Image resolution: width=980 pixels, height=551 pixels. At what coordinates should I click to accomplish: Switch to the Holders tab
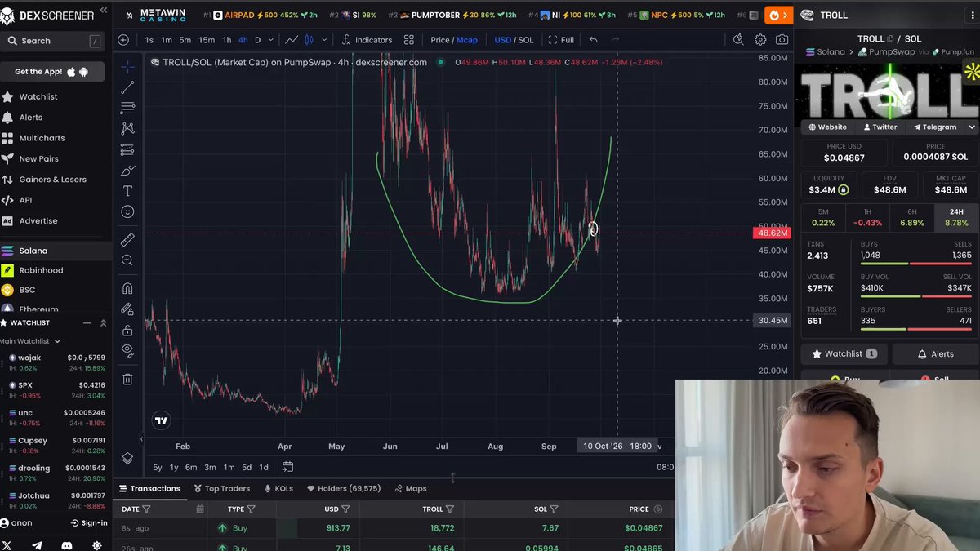pyautogui.click(x=344, y=488)
